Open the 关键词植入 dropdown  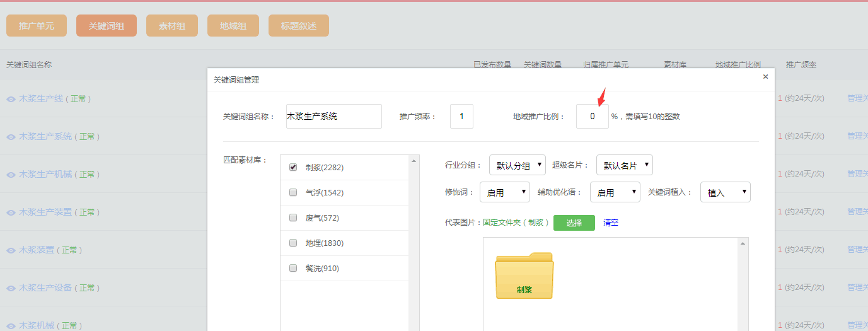pos(725,192)
